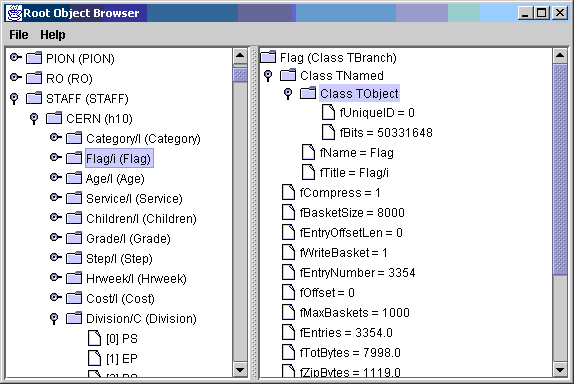Expand the Hrweek/I branch handle
Screen dimensions: 574x384
[x=56, y=277]
